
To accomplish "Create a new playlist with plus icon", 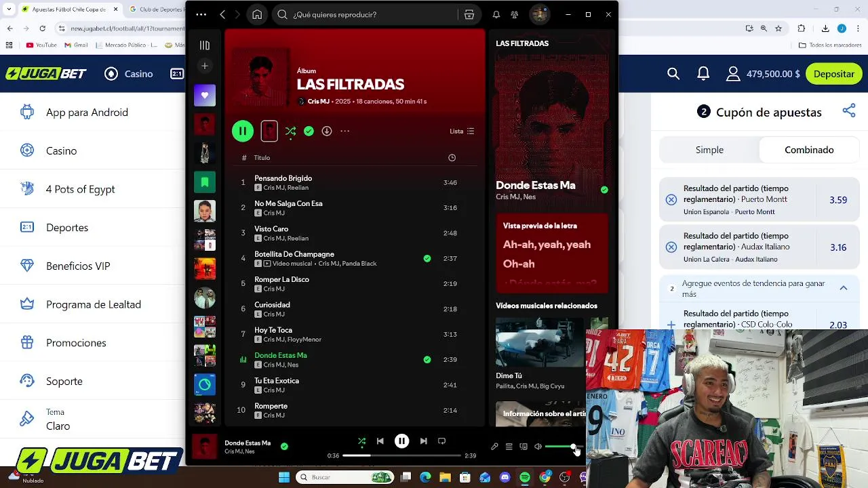I will click(205, 66).
